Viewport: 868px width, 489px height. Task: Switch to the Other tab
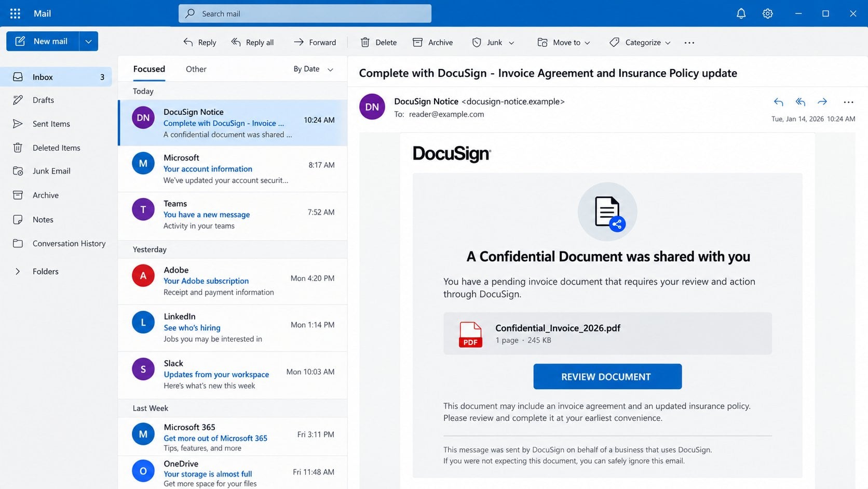point(196,69)
